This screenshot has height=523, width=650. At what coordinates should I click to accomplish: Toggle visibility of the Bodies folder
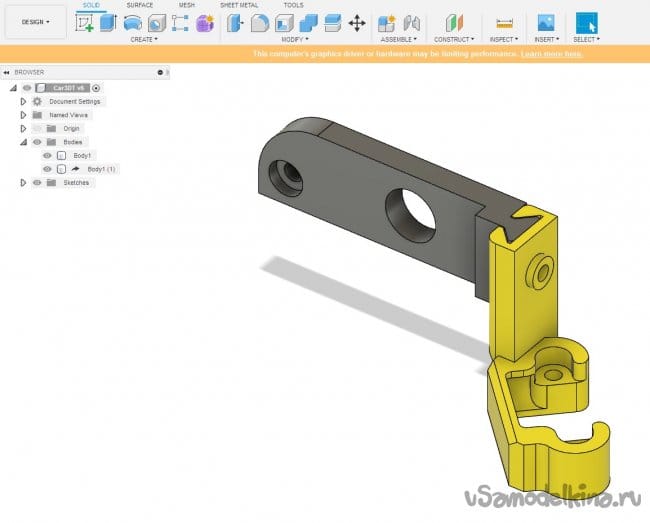point(37,142)
